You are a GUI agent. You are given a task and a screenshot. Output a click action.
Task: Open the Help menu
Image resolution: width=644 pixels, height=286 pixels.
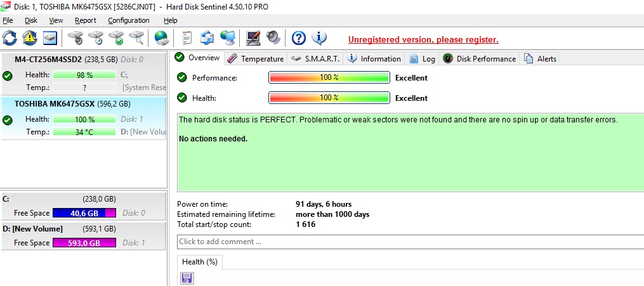click(x=171, y=20)
